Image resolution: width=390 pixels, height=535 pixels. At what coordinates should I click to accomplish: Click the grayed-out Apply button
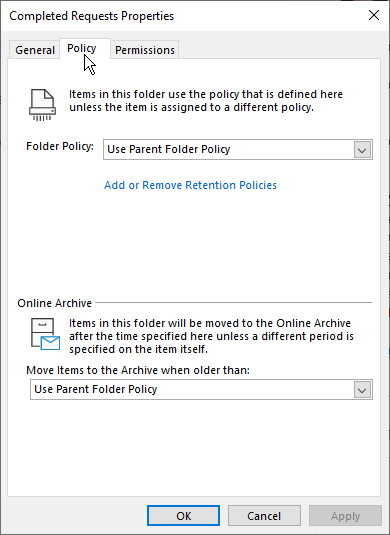345,516
